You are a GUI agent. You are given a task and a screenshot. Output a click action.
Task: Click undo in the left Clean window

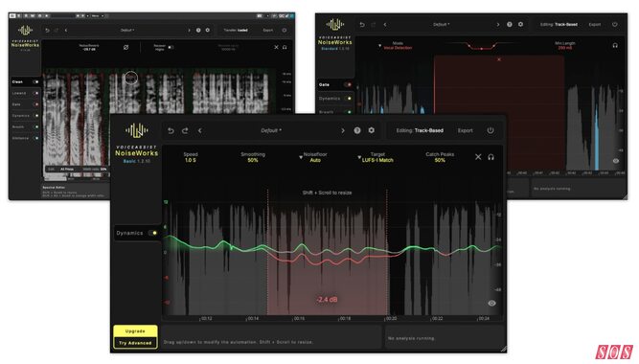point(47,31)
